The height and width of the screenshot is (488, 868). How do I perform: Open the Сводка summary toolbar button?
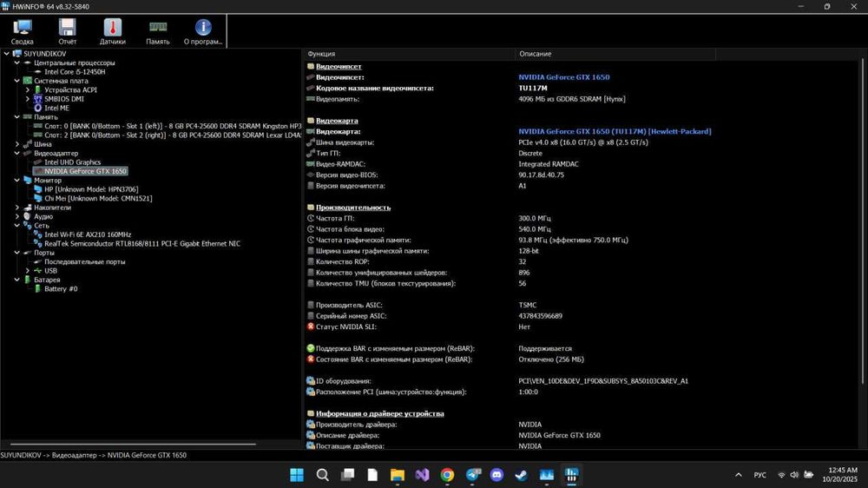[x=23, y=31]
